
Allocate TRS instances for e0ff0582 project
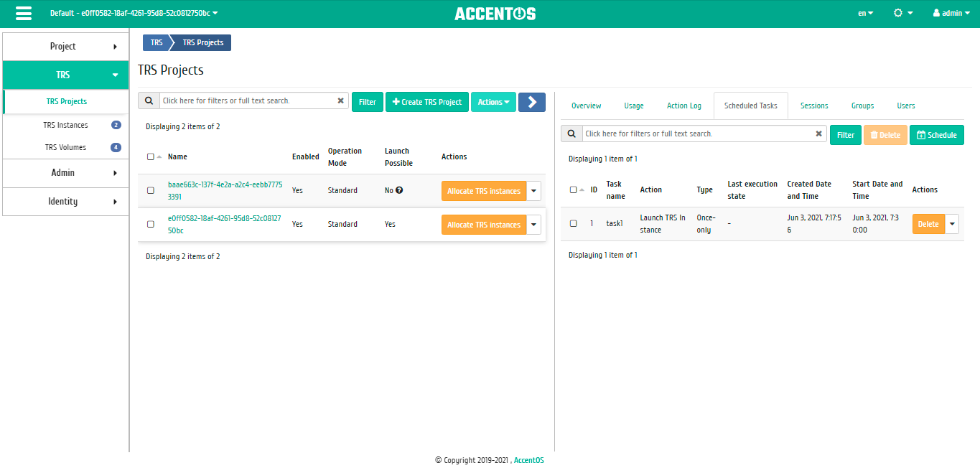pos(484,225)
